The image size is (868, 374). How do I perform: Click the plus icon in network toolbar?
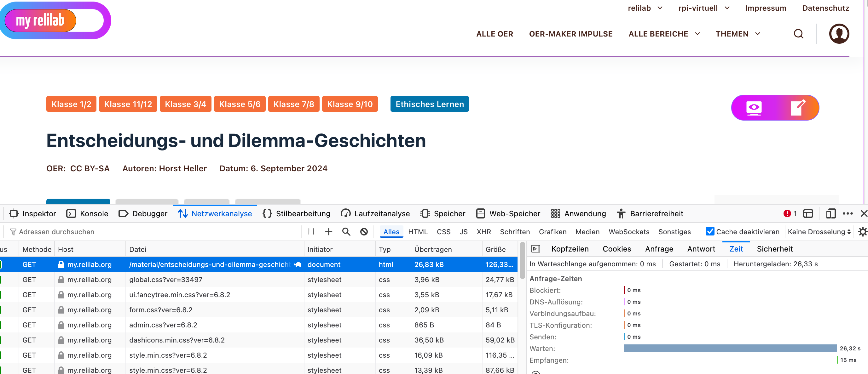pos(328,232)
